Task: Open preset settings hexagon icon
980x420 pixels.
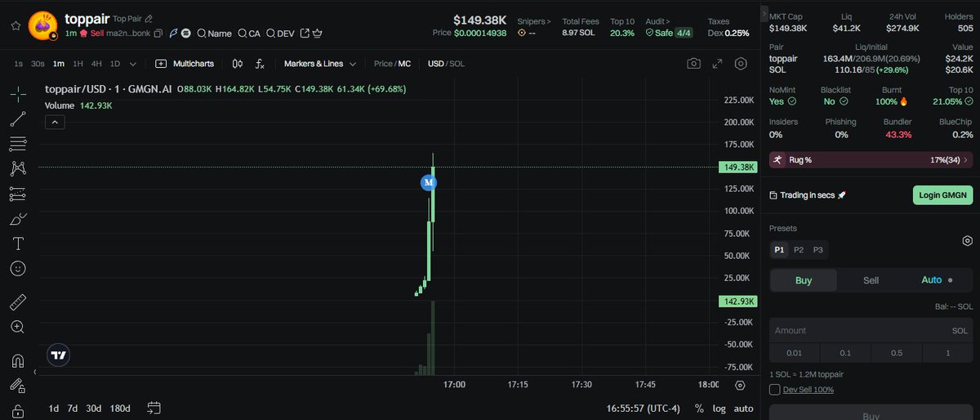Action: point(967,241)
